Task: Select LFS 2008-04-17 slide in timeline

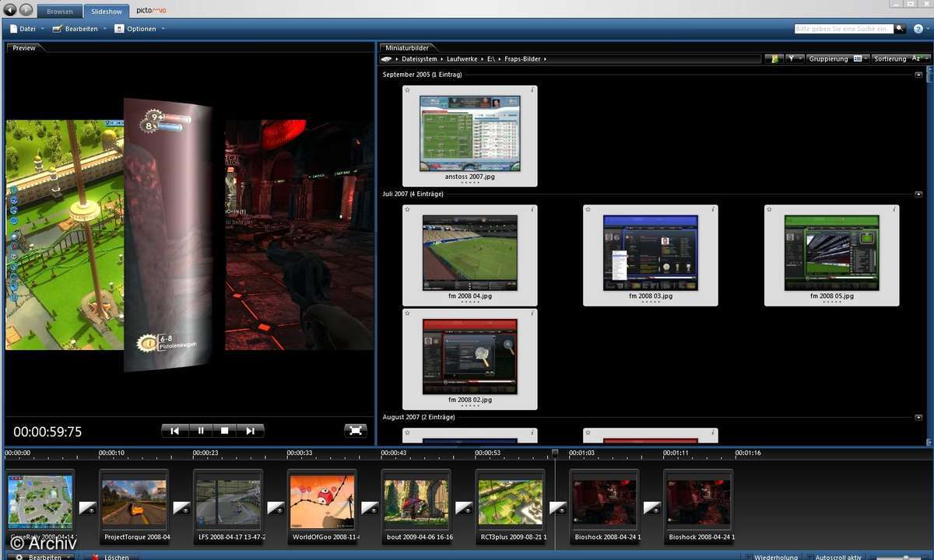Action: tap(228, 506)
